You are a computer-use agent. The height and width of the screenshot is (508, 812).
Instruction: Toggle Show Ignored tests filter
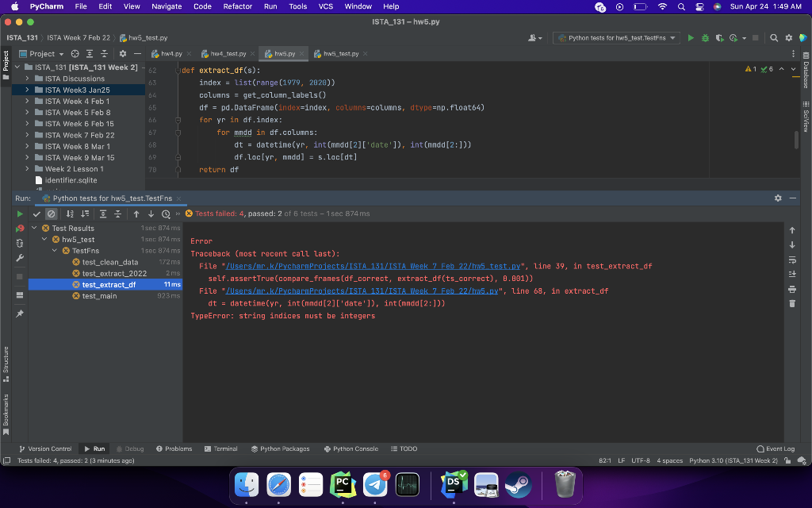click(51, 214)
